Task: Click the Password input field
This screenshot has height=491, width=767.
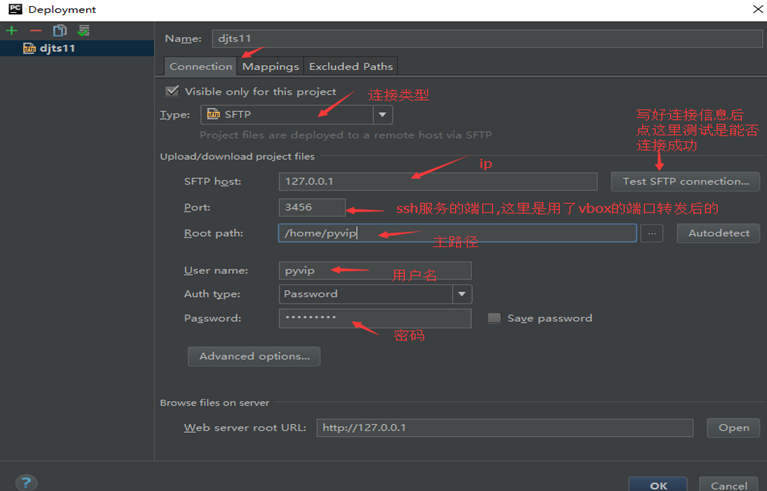Action: 375,318
